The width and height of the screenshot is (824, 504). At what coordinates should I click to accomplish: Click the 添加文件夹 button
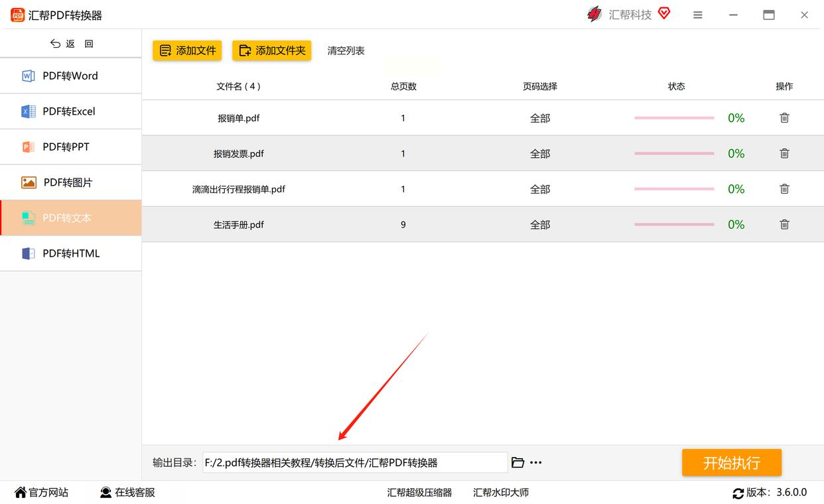[271, 50]
